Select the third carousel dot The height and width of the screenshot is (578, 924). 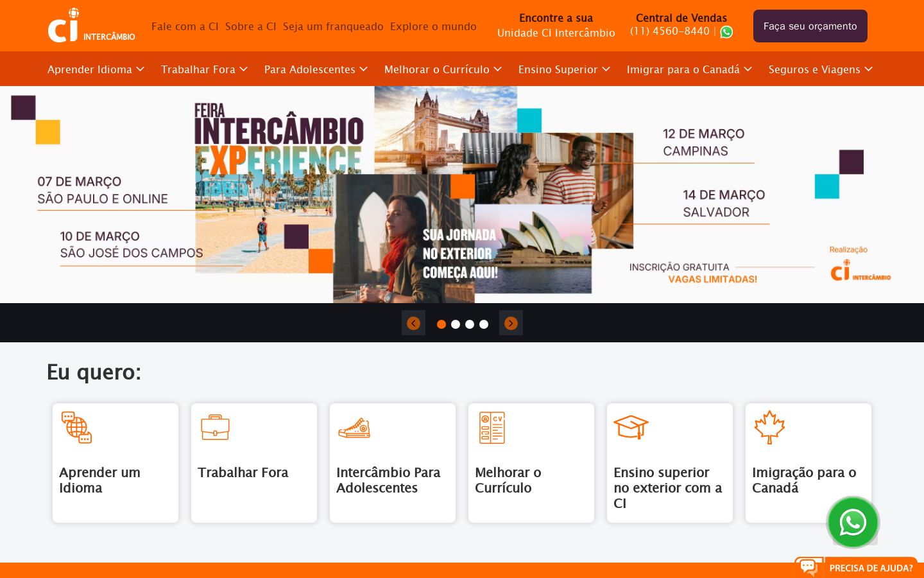coord(470,324)
